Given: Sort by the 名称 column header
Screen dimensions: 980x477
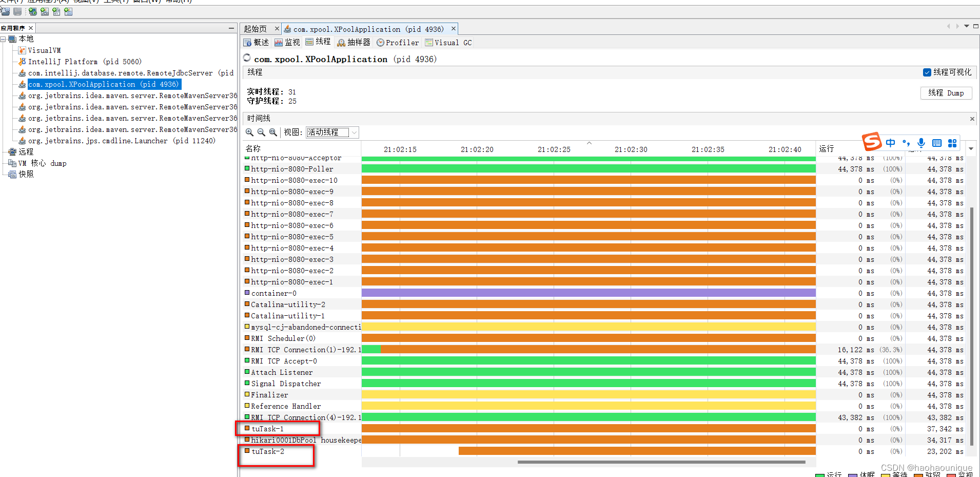Looking at the screenshot, I should click(301, 148).
